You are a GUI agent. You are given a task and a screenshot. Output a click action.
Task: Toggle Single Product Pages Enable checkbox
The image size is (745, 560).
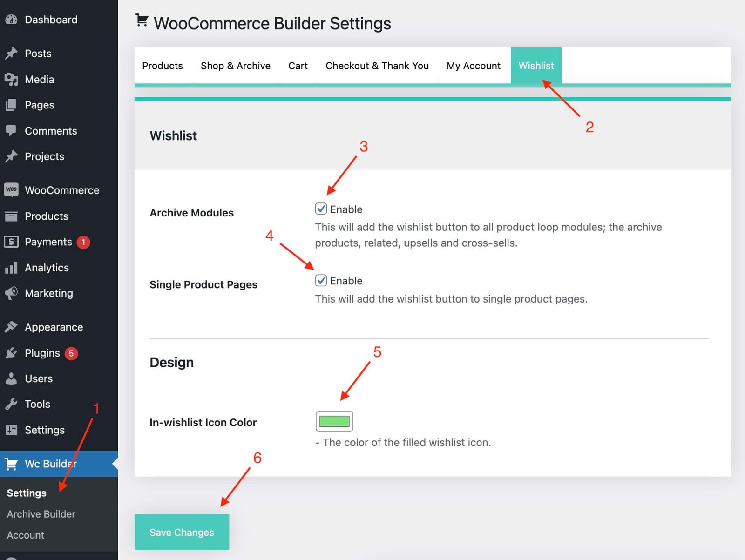coord(321,280)
